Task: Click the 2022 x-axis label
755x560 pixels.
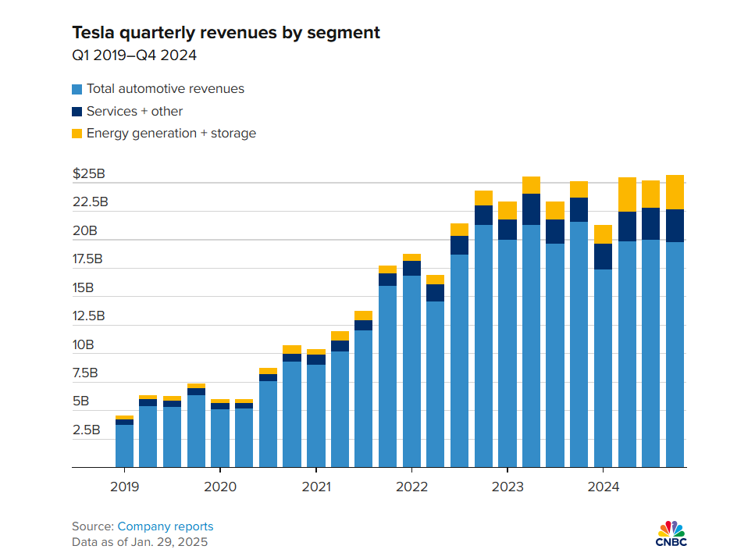Action: coord(411,487)
